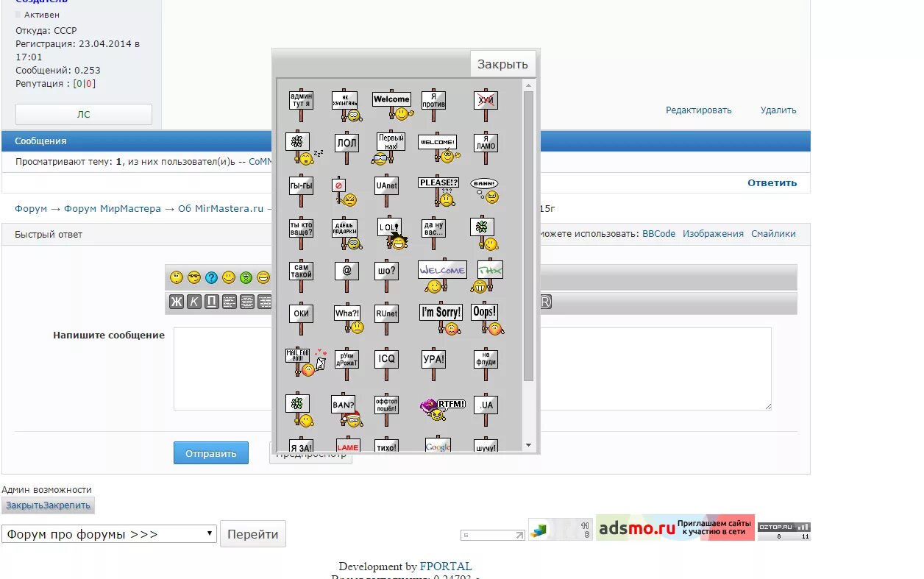
Task: Click the ® icon in the editor toolbar
Action: [x=546, y=302]
